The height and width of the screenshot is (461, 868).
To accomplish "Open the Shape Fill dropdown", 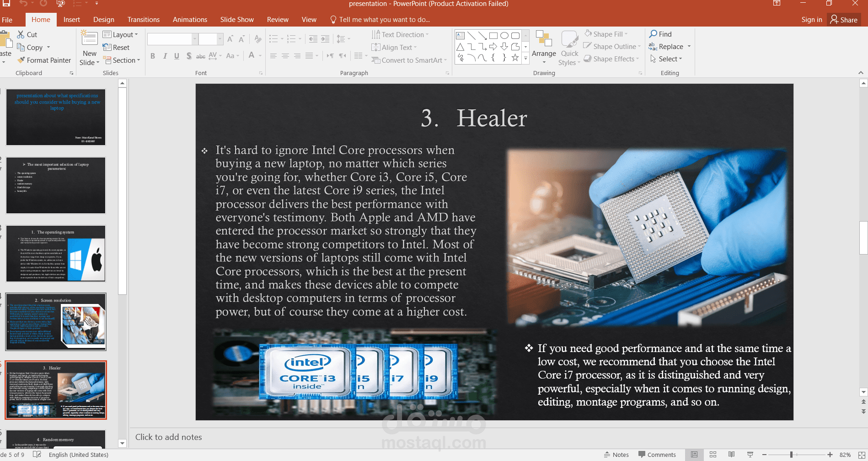I will click(606, 34).
